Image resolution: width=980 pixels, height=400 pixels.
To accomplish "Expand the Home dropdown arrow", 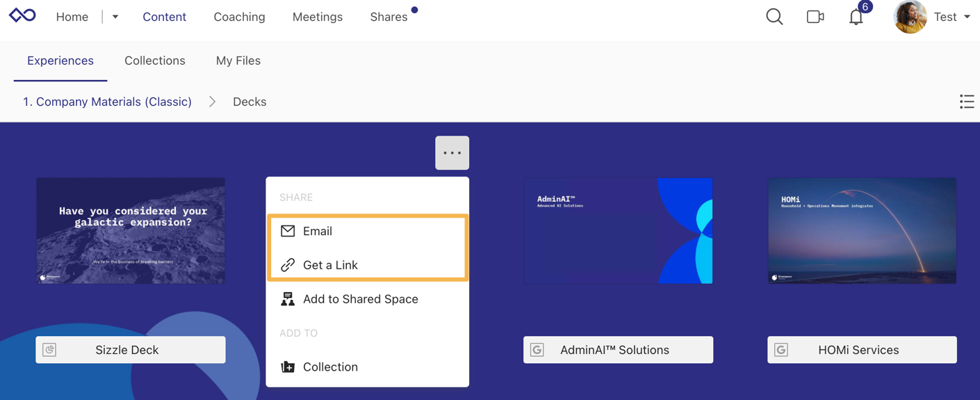I will tap(115, 17).
